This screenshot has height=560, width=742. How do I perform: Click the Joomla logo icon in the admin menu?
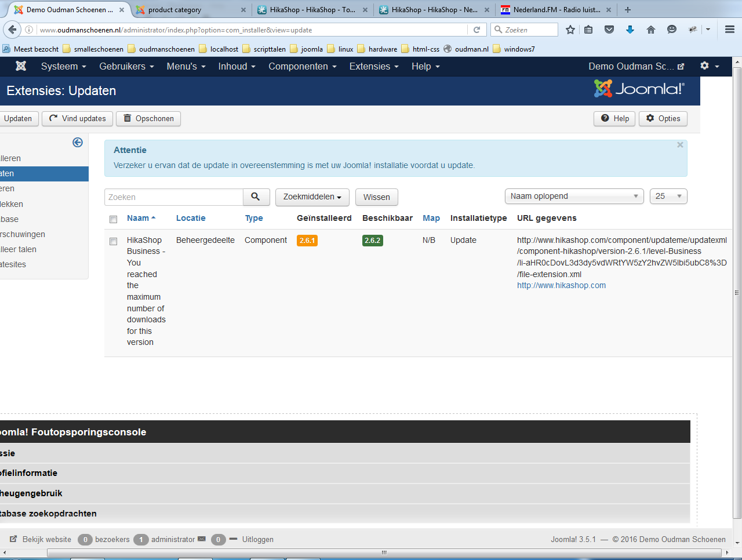coord(21,66)
